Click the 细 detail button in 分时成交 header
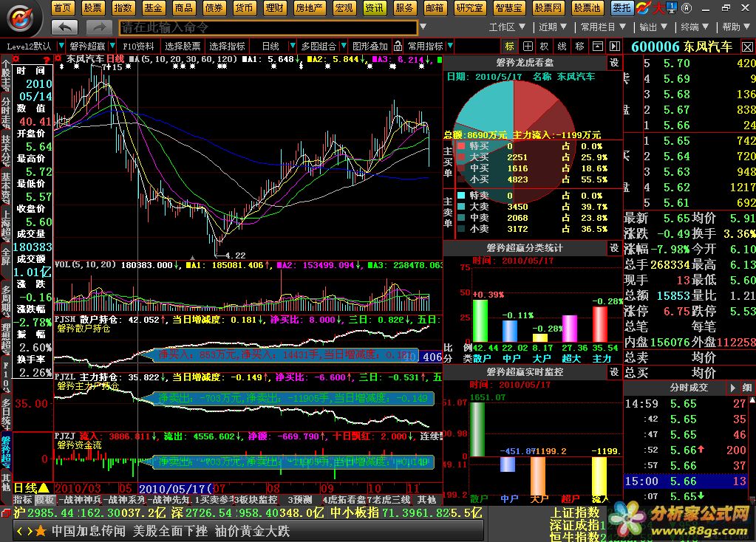 [x=747, y=388]
